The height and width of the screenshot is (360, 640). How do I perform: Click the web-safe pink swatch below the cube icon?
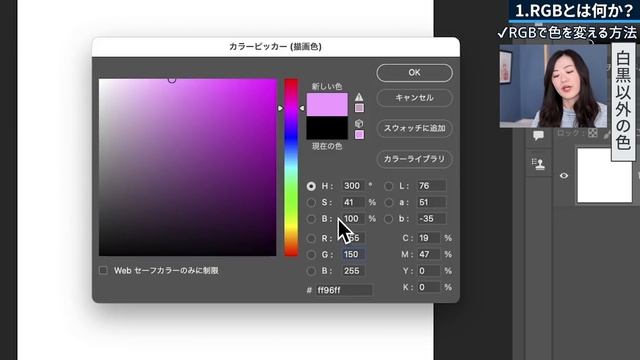(359, 135)
